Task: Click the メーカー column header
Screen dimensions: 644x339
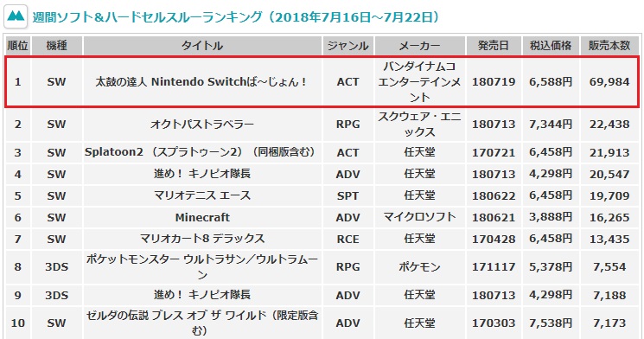Action: pyautogui.click(x=420, y=46)
